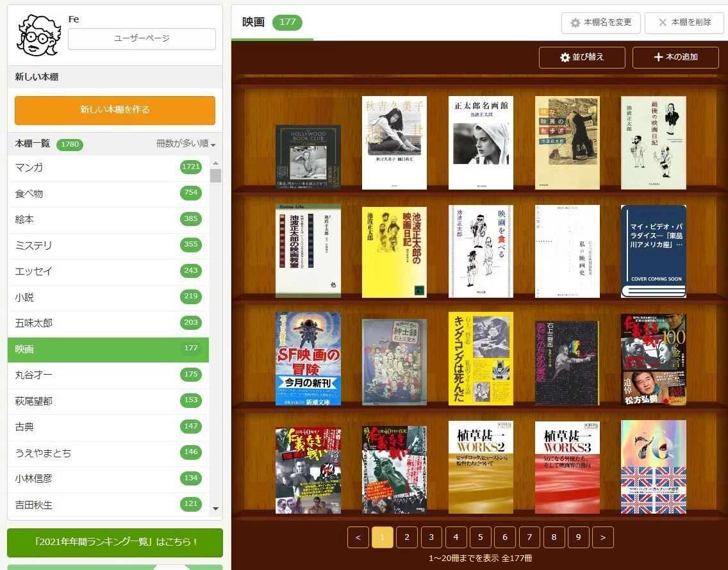The height and width of the screenshot is (570, 728).
Task: Click the bookshelf list scrollbar up arrow
Action: pos(215,163)
